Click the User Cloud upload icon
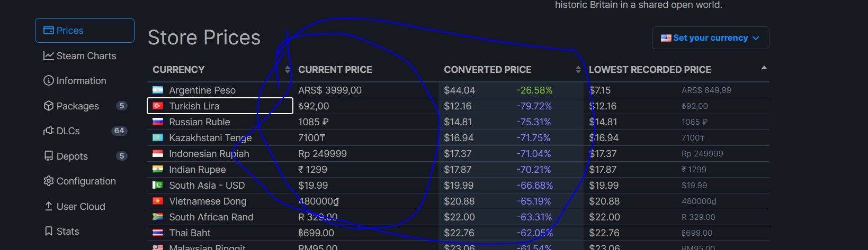The image size is (868, 250). pyautogui.click(x=49, y=206)
